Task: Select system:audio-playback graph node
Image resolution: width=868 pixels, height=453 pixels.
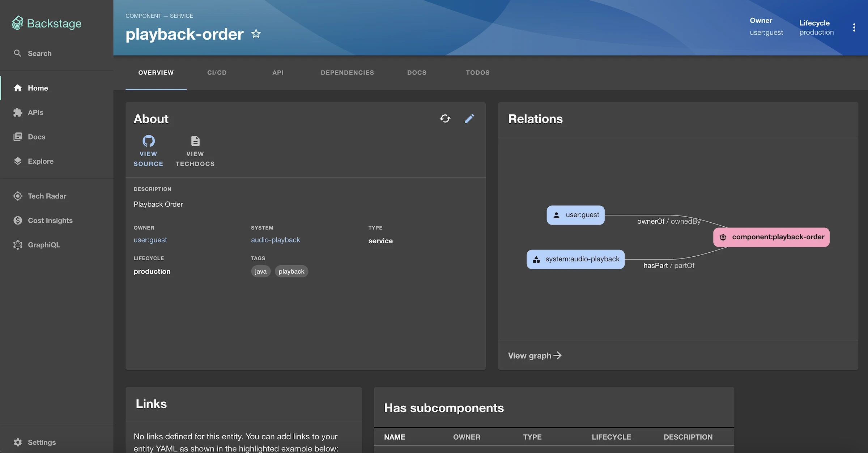Action: [575, 259]
